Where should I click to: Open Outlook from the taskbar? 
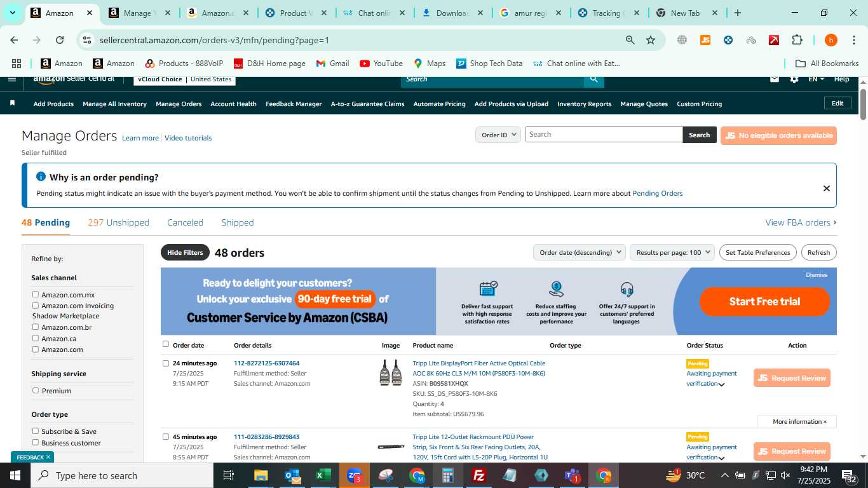[x=292, y=475]
